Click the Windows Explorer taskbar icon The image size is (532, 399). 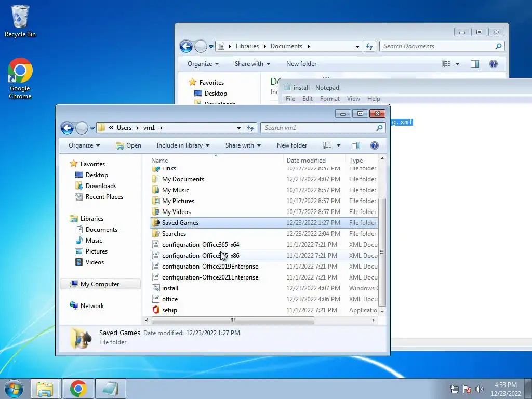pyautogui.click(x=45, y=389)
